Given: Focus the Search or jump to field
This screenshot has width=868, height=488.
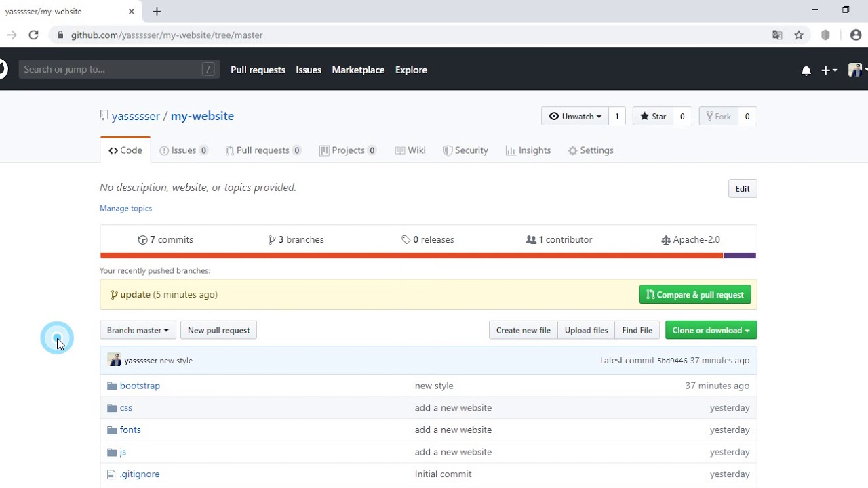Looking at the screenshot, I should [119, 69].
